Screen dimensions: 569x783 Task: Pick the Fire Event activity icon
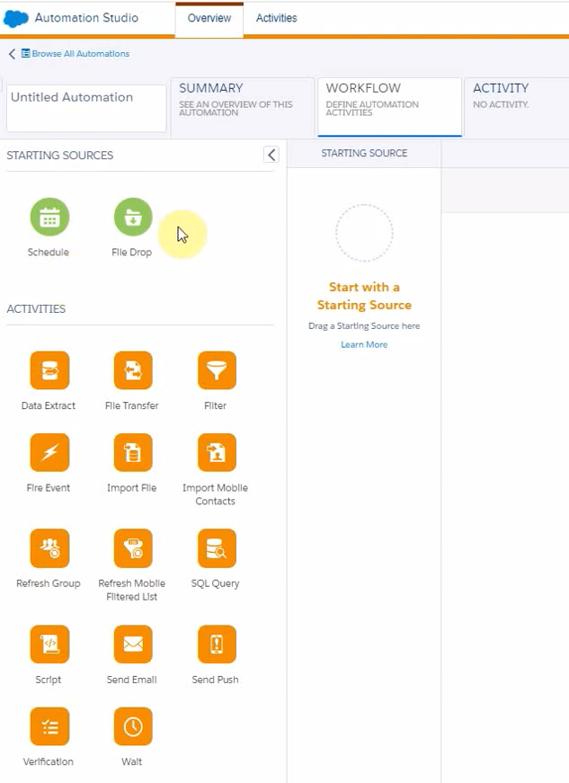49,452
